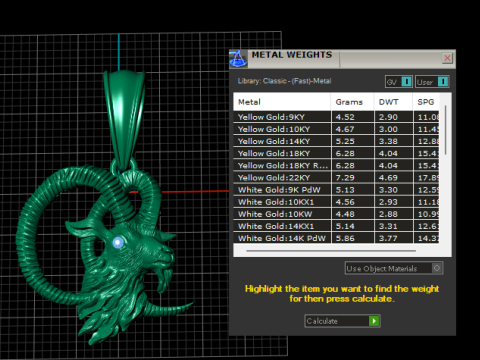Close the Metal Weights window

pos(447,58)
